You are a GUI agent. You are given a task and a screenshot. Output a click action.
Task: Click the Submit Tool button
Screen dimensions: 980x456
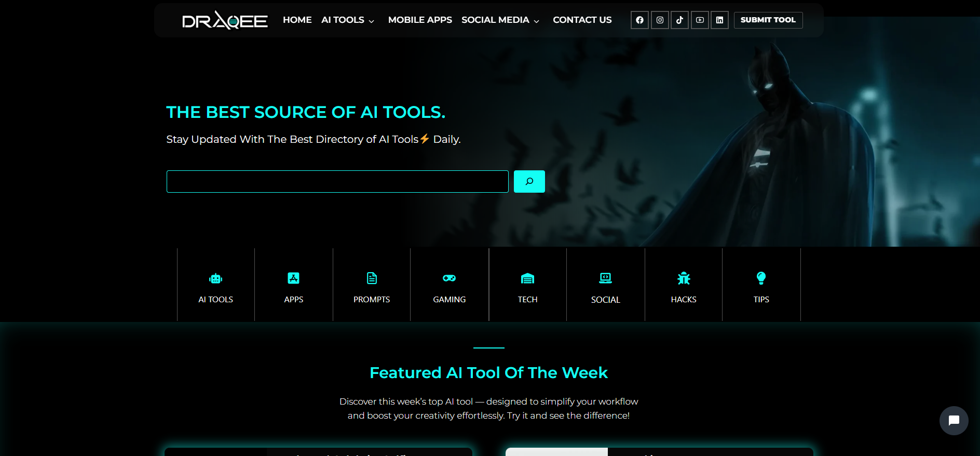click(768, 20)
